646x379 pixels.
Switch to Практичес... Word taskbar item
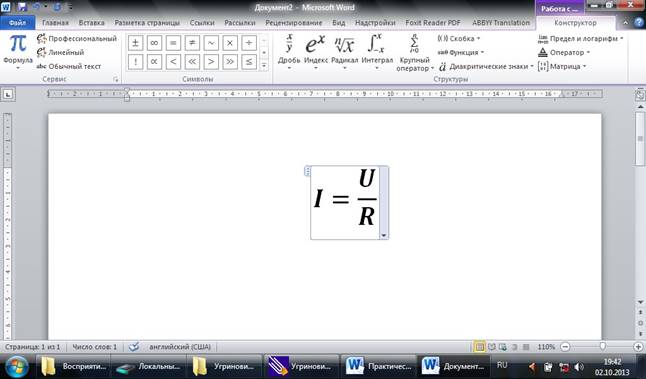point(378,366)
